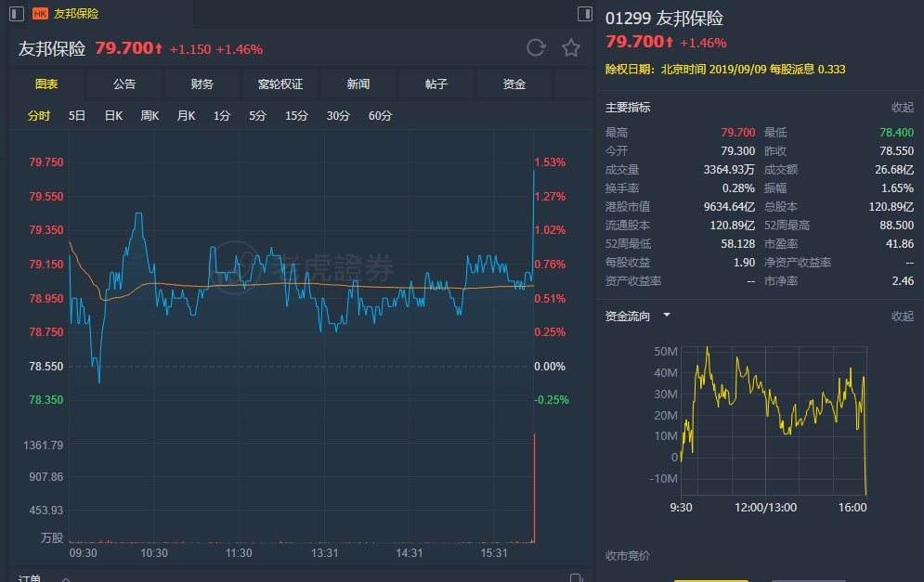Click the 今开 value 79.300
Viewport: 924px width, 582px height.
pos(737,151)
